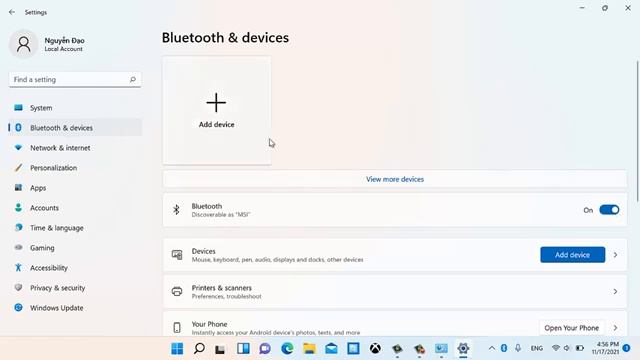Open the notification badge in taskbar
The image size is (640, 360).
(x=627, y=348)
